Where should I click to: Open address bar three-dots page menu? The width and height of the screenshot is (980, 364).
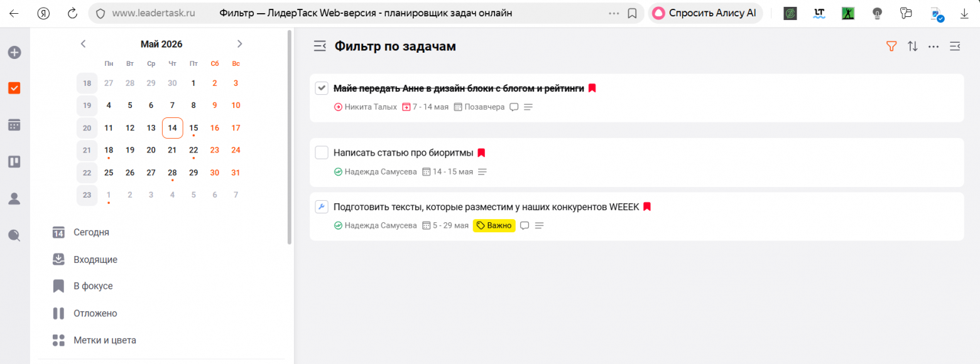[614, 13]
